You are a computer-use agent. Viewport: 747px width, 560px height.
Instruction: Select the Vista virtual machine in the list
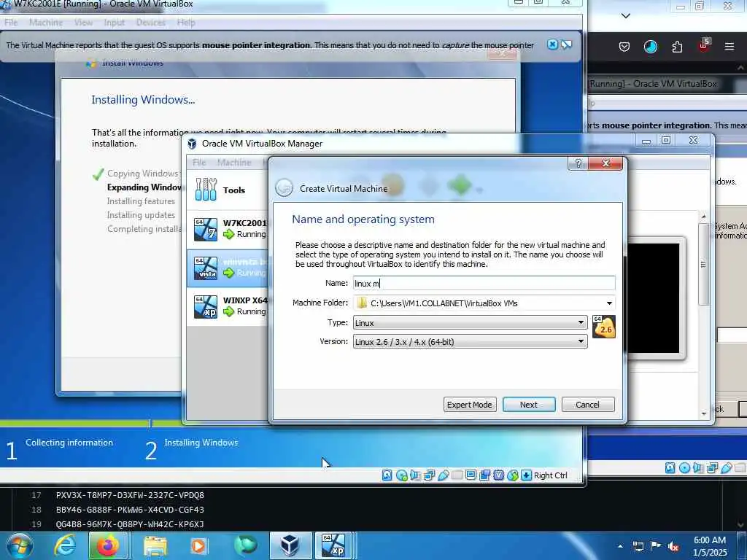tap(228, 268)
